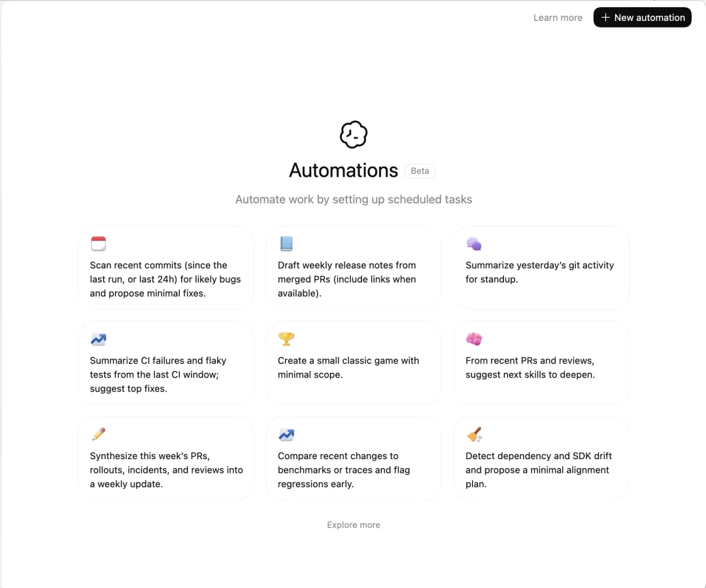
Task: Click the chart icon above benchmarks card
Action: click(x=286, y=435)
